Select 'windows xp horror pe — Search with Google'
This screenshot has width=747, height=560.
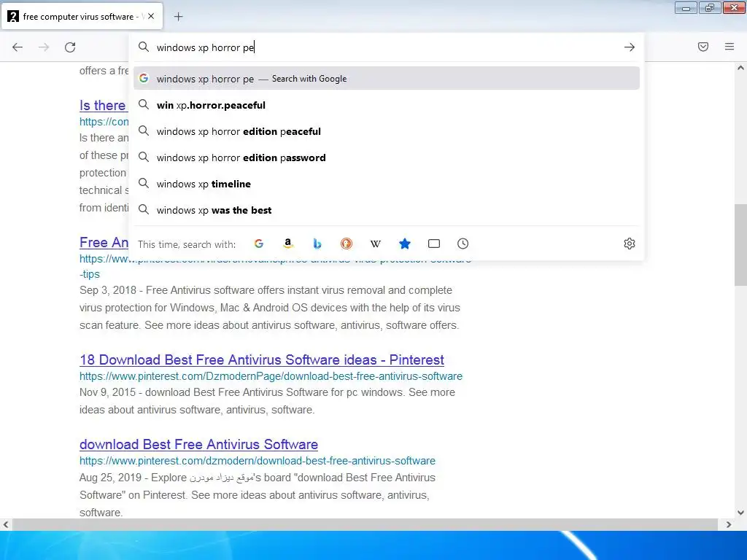(387, 79)
